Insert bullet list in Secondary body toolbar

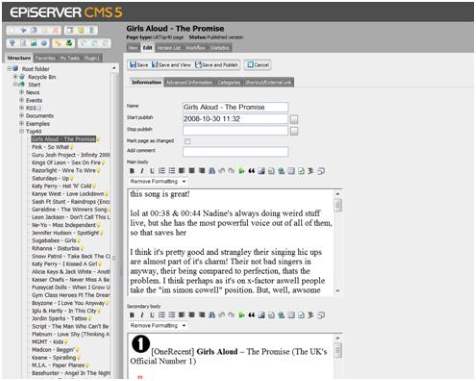[x=172, y=315]
